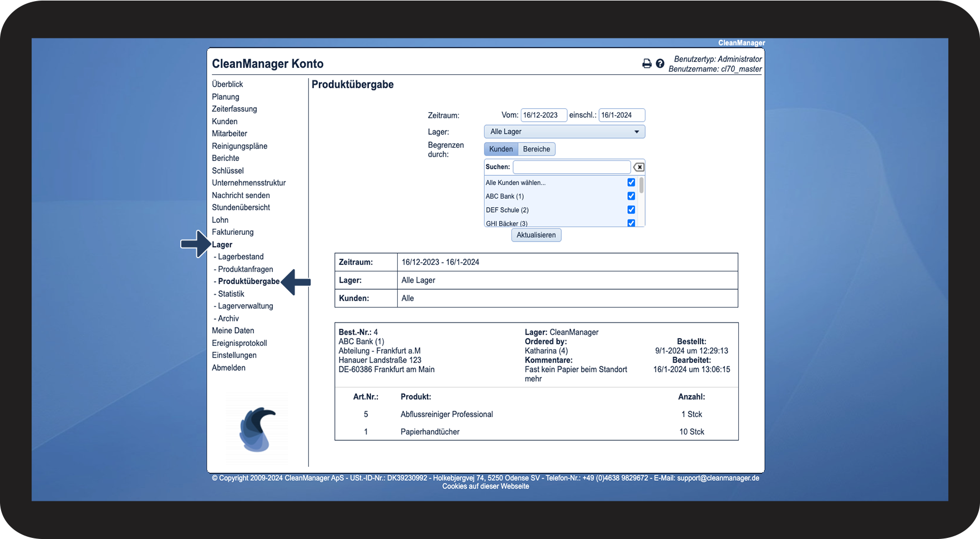Open the 'Vom' start date field

coord(543,115)
